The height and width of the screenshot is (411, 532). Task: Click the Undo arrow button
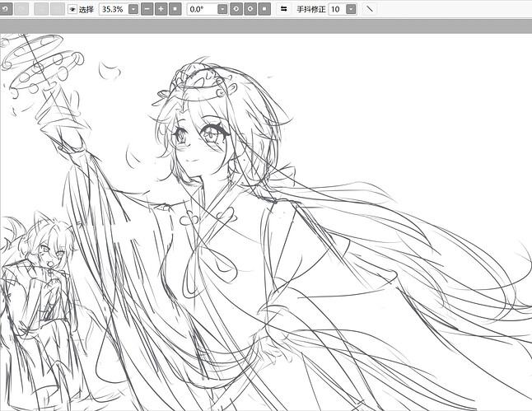coord(6,9)
